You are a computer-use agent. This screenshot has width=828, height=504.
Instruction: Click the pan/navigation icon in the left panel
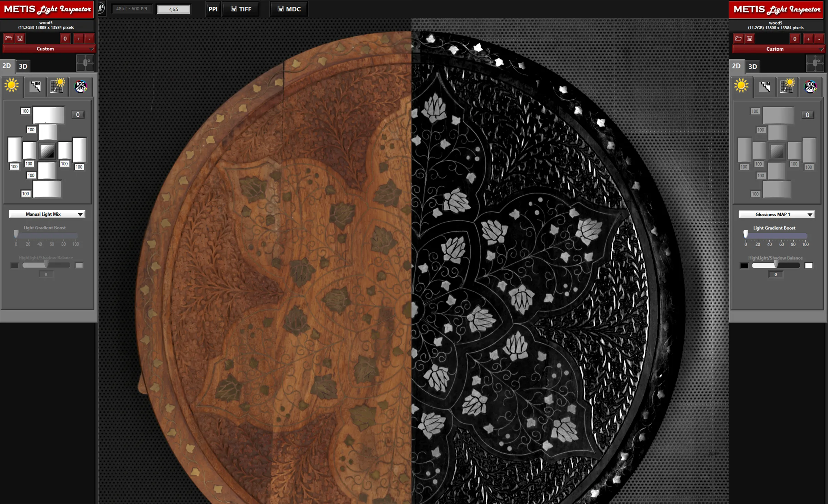85,63
